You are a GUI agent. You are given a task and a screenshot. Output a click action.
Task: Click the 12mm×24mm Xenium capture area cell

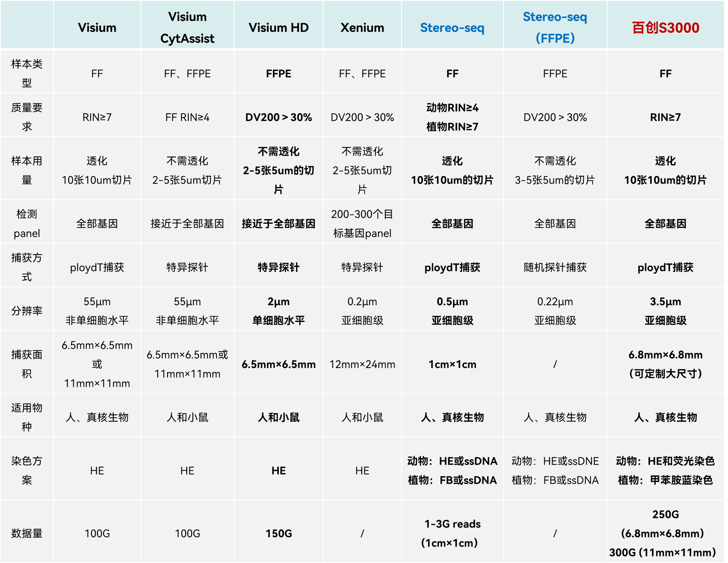[362, 364]
